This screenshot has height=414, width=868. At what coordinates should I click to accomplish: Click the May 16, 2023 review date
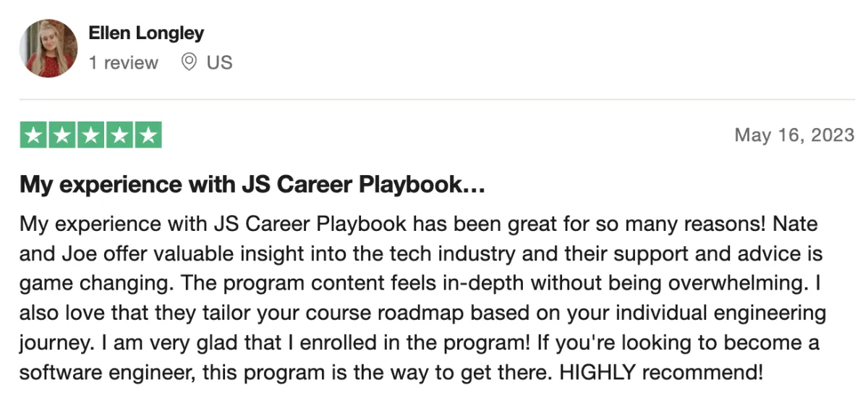[x=794, y=135]
